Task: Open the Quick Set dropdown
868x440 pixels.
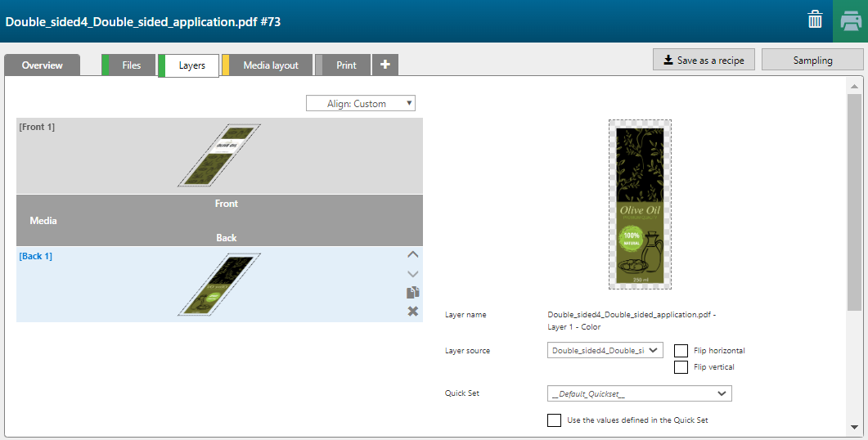Action: [639, 394]
